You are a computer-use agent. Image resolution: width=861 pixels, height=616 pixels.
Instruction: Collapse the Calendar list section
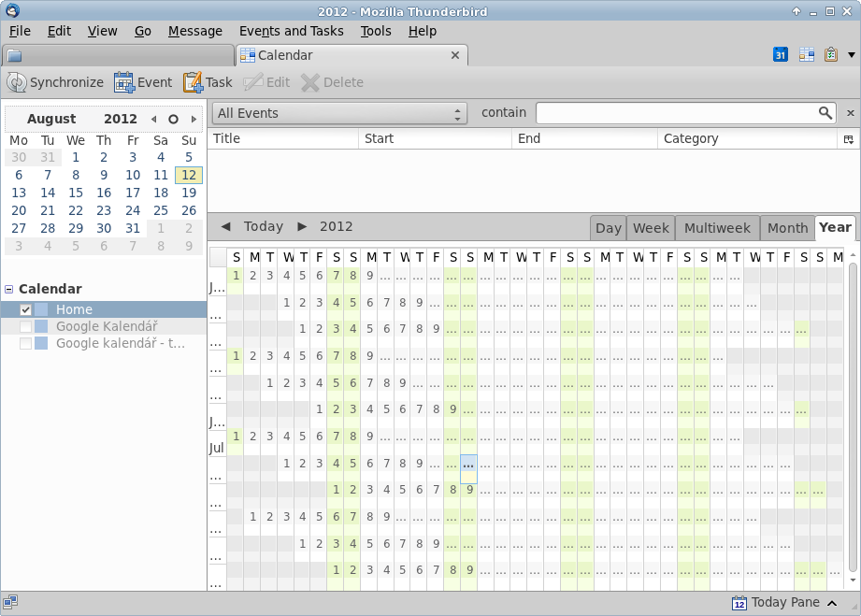point(8,290)
